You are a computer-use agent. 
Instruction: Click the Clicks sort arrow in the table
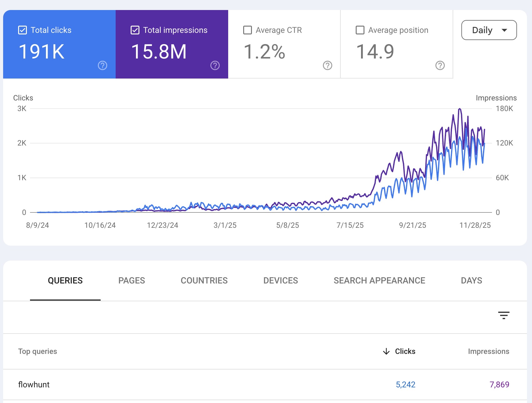pos(387,351)
